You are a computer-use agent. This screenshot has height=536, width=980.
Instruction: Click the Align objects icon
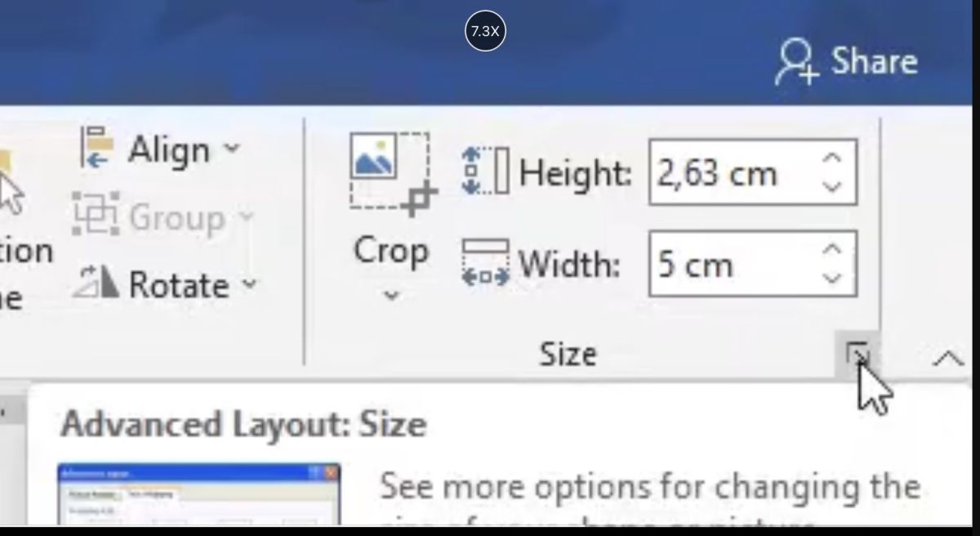(x=97, y=148)
